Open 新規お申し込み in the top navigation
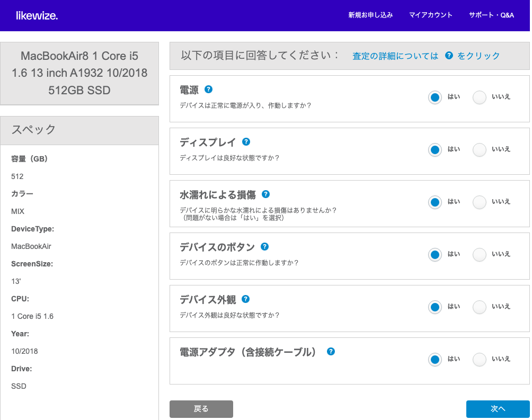The width and height of the screenshot is (532, 420). coord(370,15)
